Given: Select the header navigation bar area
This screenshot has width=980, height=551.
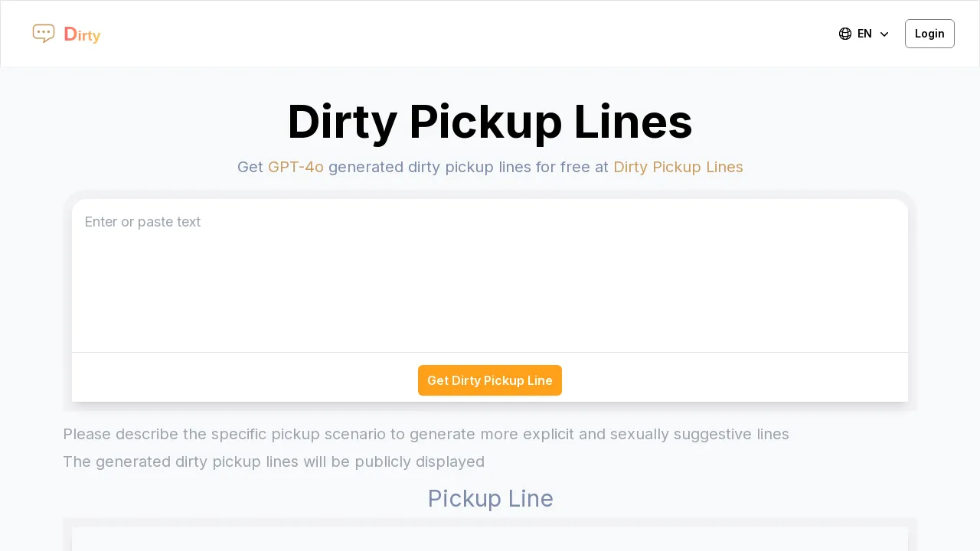Looking at the screenshot, I should [490, 34].
